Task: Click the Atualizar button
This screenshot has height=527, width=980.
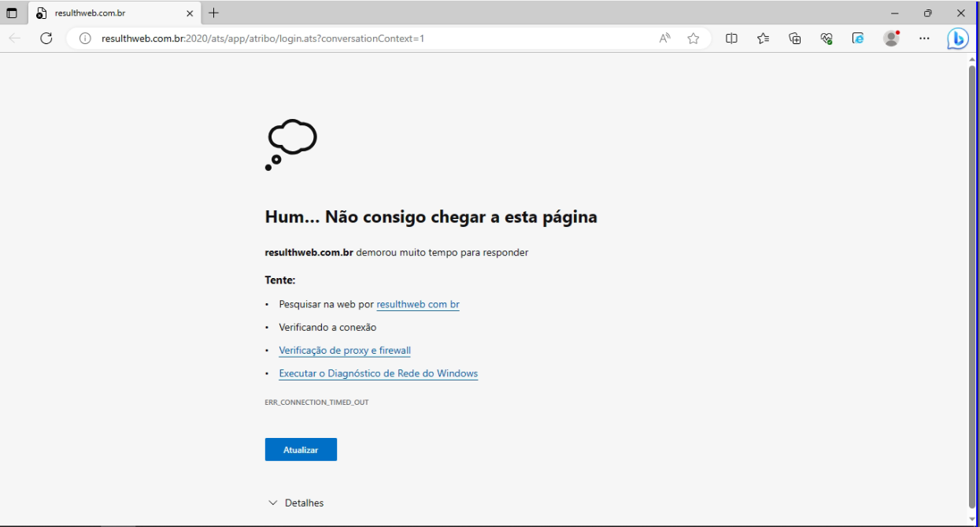Action: pyautogui.click(x=301, y=450)
